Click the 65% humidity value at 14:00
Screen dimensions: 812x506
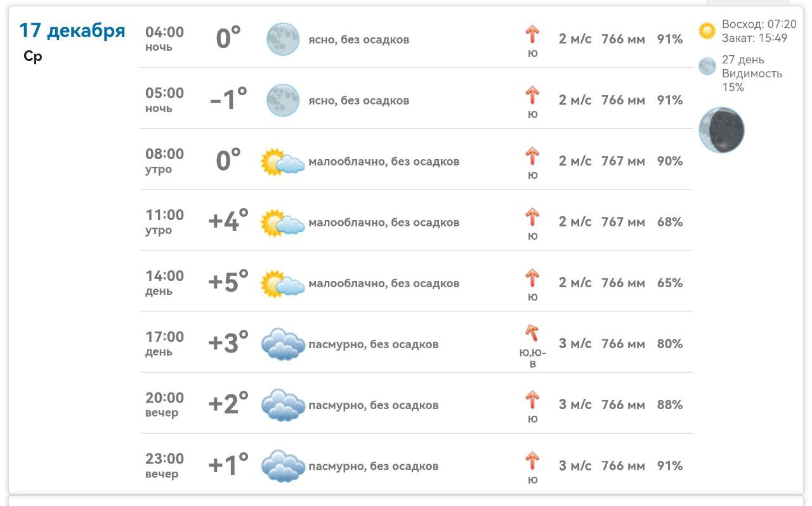pos(669,283)
